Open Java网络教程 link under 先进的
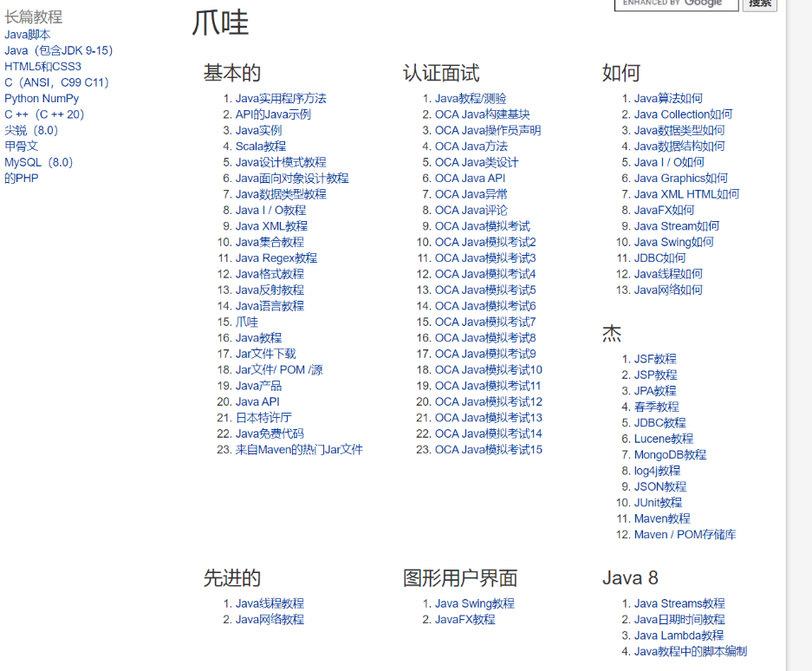Viewport: 812px width, 671px height. [x=270, y=620]
